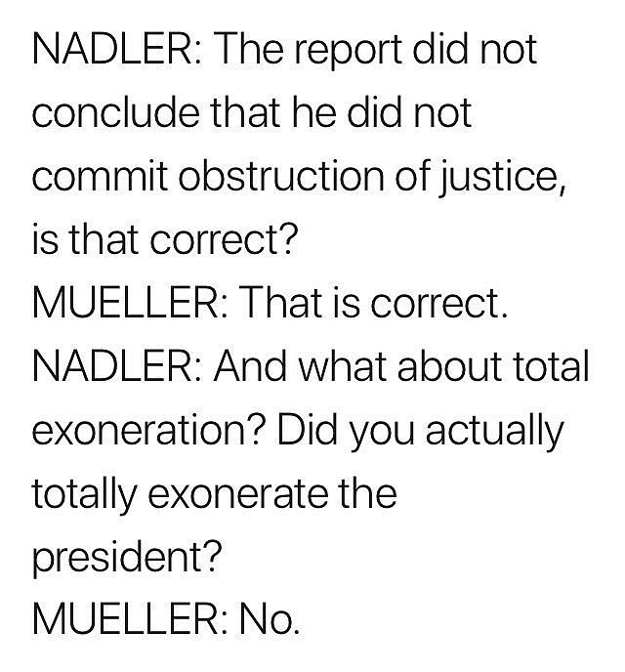625x672 pixels.
Task: Select the word "exonerate"
Action: pyautogui.click(x=237, y=493)
